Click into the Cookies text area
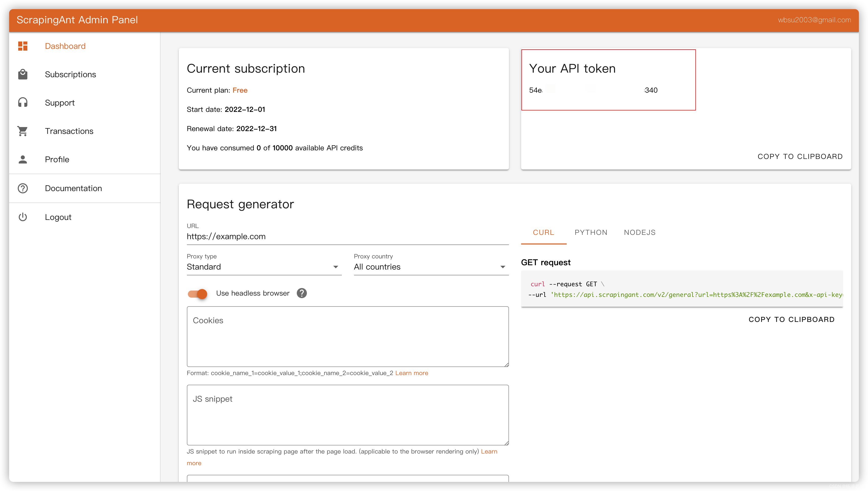Screen dimensions: 868x491 pyautogui.click(x=347, y=336)
